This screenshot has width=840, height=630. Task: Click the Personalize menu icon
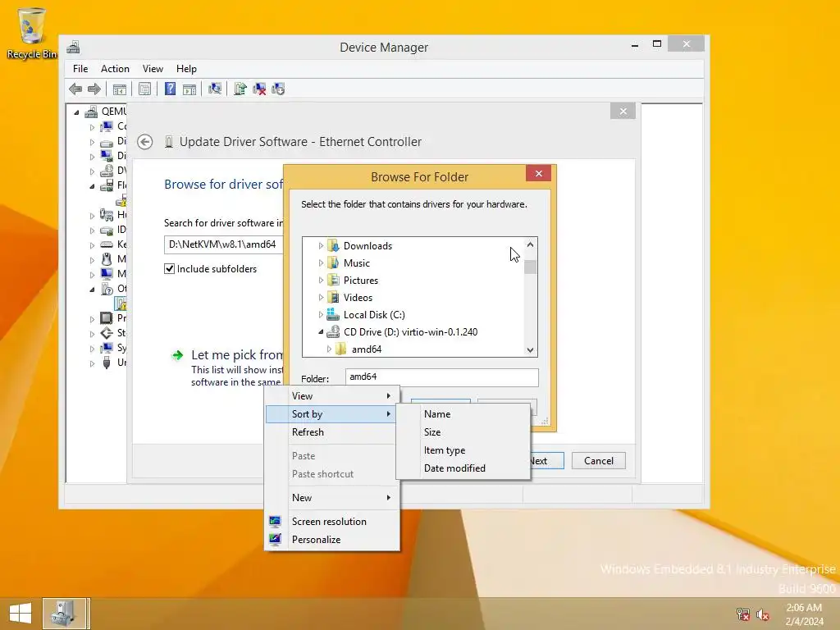pos(275,540)
